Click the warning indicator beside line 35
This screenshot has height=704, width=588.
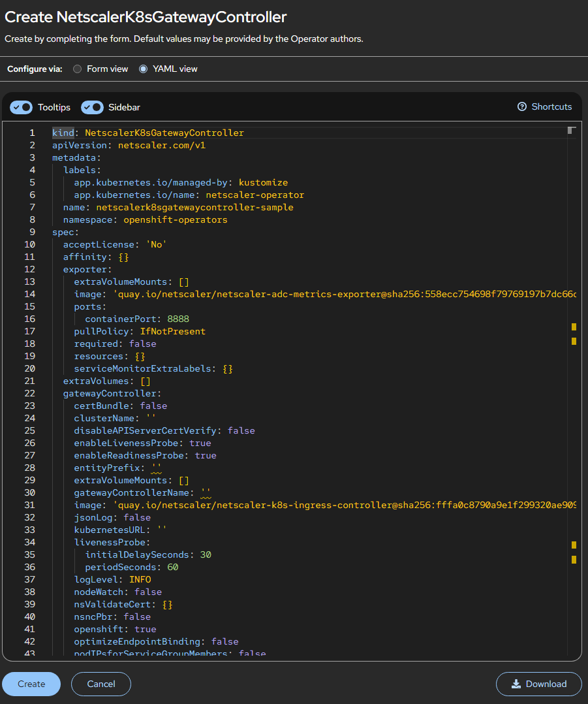[573, 546]
